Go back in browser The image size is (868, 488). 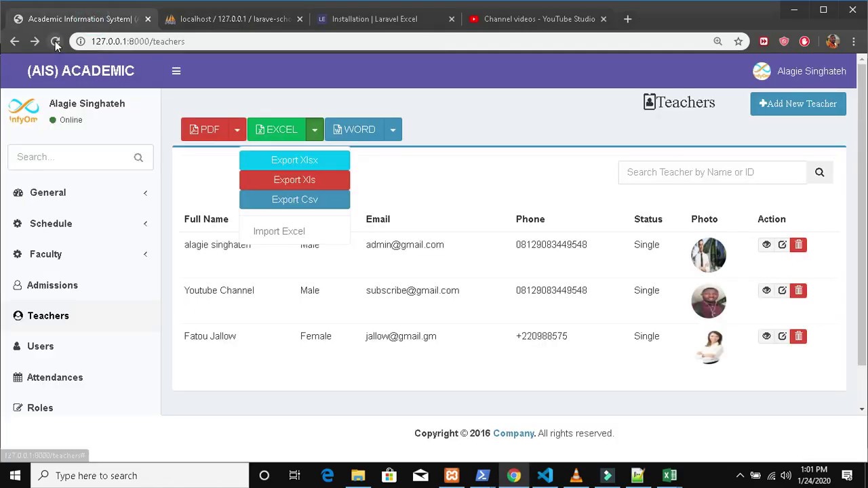click(14, 41)
